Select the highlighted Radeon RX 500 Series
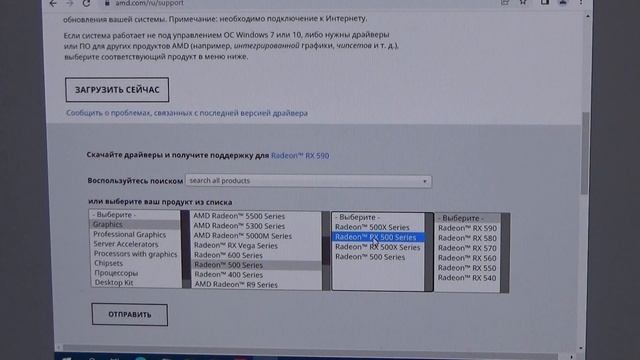Image resolution: width=640 pixels, height=360 pixels. click(x=378, y=237)
